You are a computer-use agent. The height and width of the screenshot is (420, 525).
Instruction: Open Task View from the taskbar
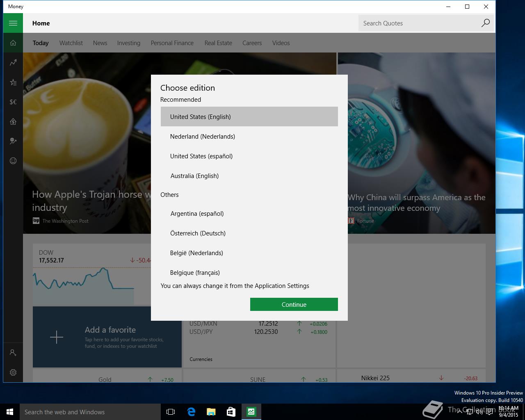(x=171, y=412)
